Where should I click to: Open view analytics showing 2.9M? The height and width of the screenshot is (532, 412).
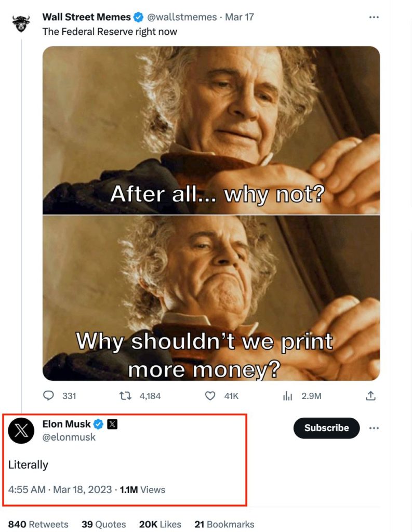(287, 396)
